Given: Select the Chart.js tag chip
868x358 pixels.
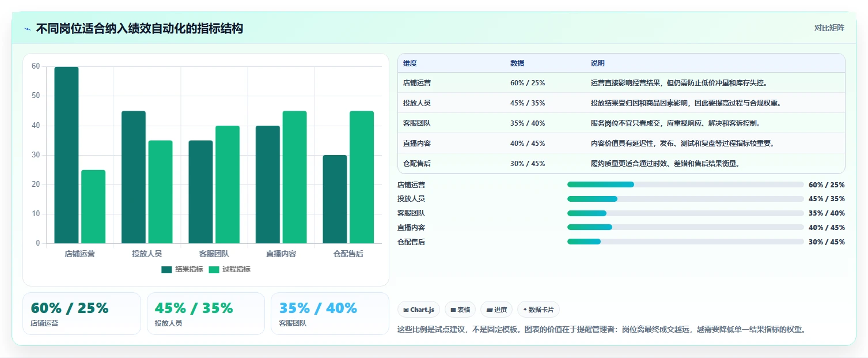Looking at the screenshot, I should [419, 310].
